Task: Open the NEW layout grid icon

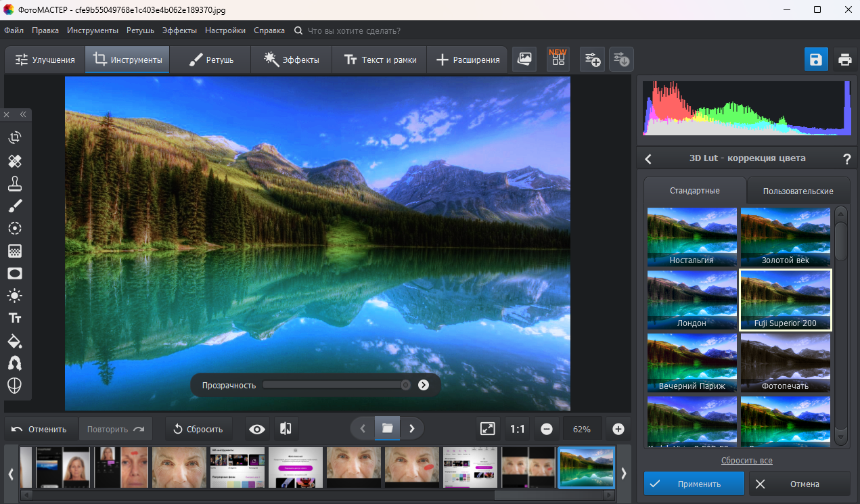Action: point(558,59)
